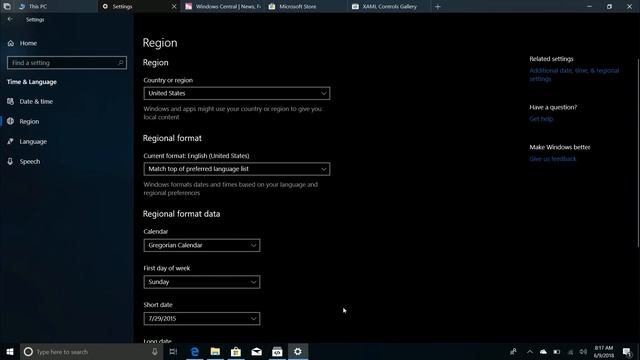Viewport: 640px width, 360px height.
Task: Click Cortana microphone icon
Action: pos(155,351)
